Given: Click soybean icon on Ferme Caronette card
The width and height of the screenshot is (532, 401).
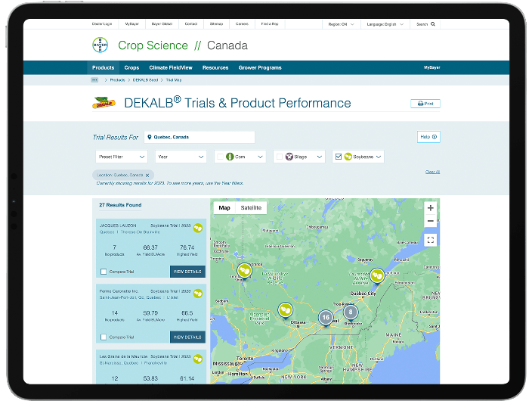Looking at the screenshot, I should pyautogui.click(x=198, y=294).
